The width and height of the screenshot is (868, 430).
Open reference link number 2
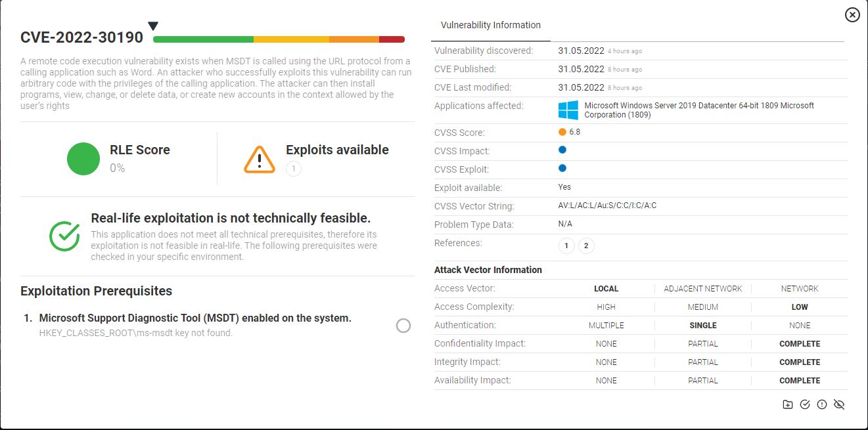tap(586, 246)
